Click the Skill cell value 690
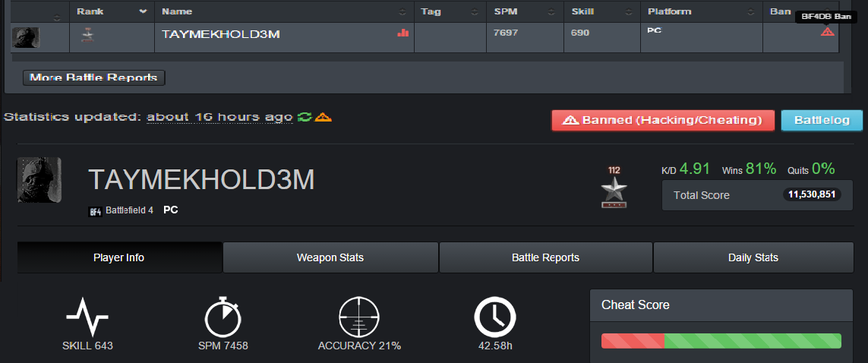 pyautogui.click(x=580, y=33)
